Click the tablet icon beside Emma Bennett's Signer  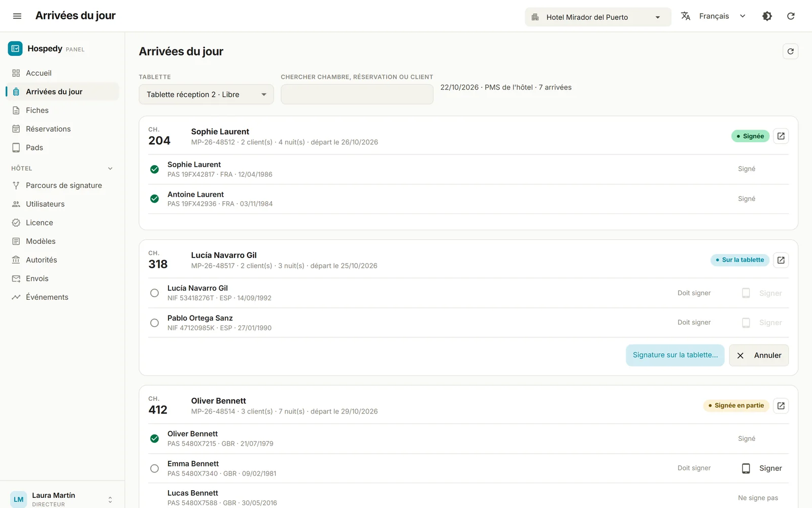click(746, 468)
